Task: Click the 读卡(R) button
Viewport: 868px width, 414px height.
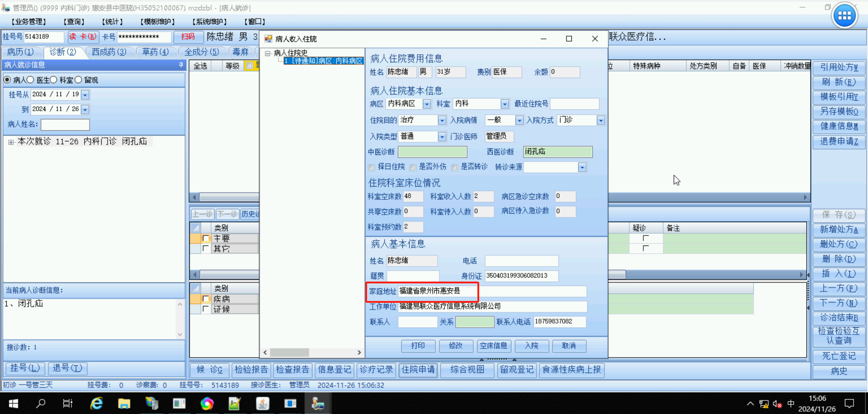Action: coord(83,37)
